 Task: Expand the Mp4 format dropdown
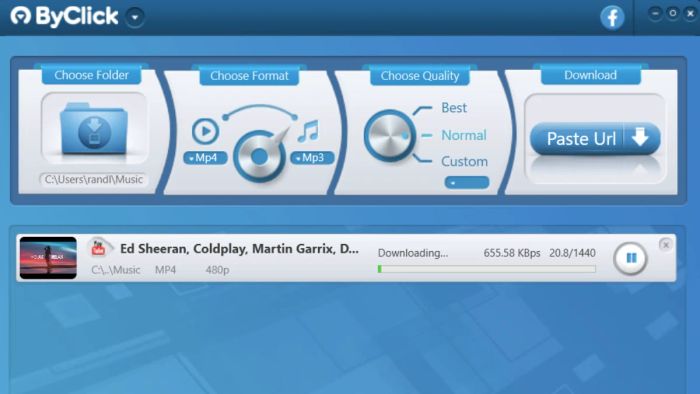pyautogui.click(x=205, y=158)
